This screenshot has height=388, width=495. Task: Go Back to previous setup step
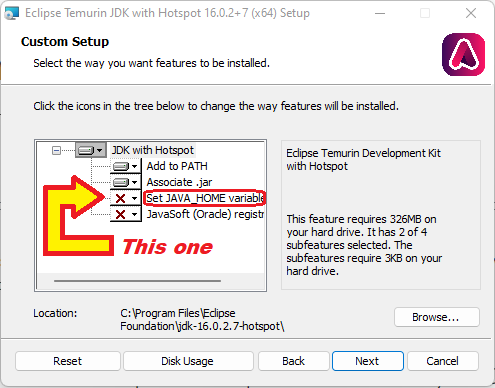click(294, 361)
